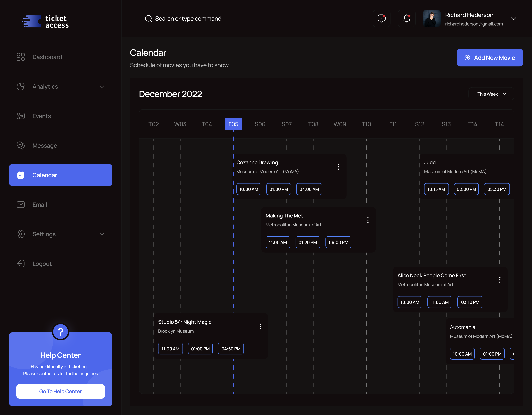Select Alice Neel 03:10 PM showtime
532x415 pixels.
click(470, 302)
